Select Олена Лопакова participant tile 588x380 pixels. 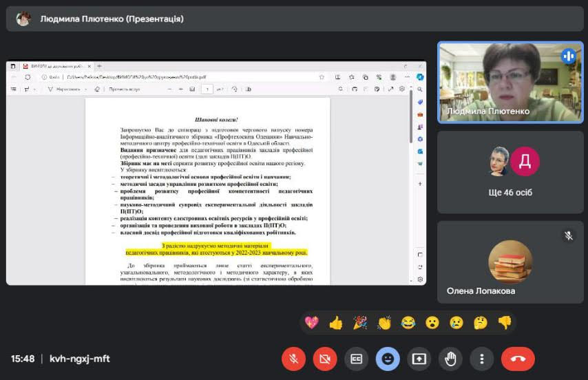tap(510, 262)
